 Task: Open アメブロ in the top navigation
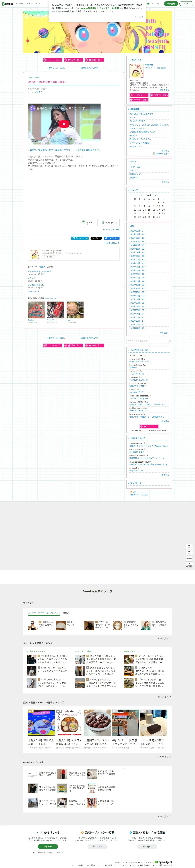(41, 4)
